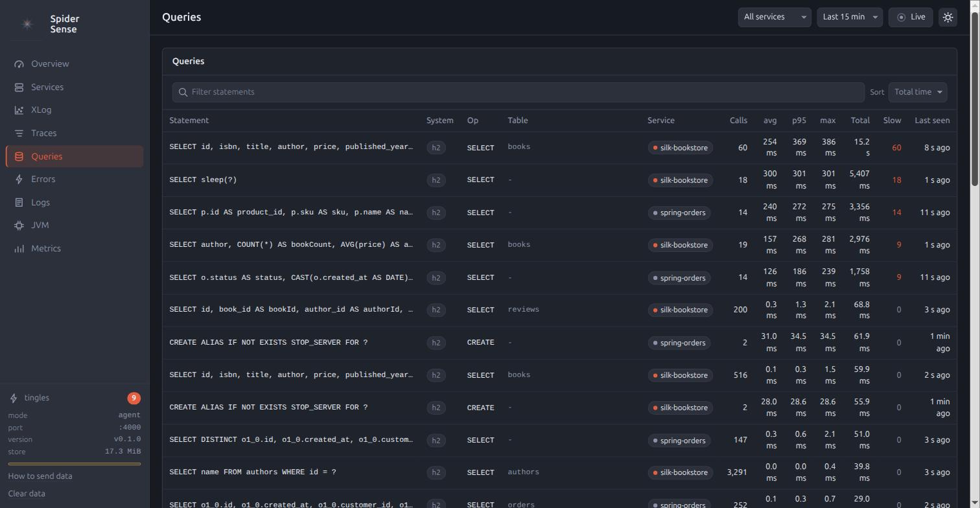Click the Slow column header
Image resolution: width=980 pixels, height=508 pixels.
point(892,121)
